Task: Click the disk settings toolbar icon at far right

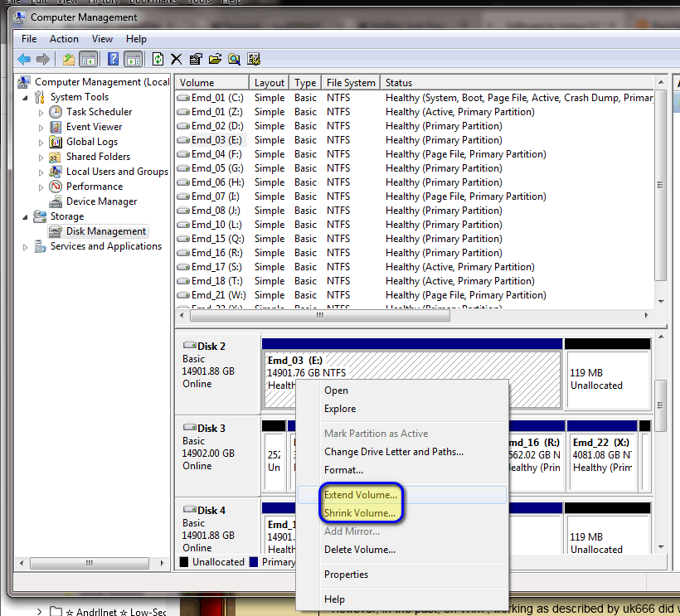Action: pos(254,59)
